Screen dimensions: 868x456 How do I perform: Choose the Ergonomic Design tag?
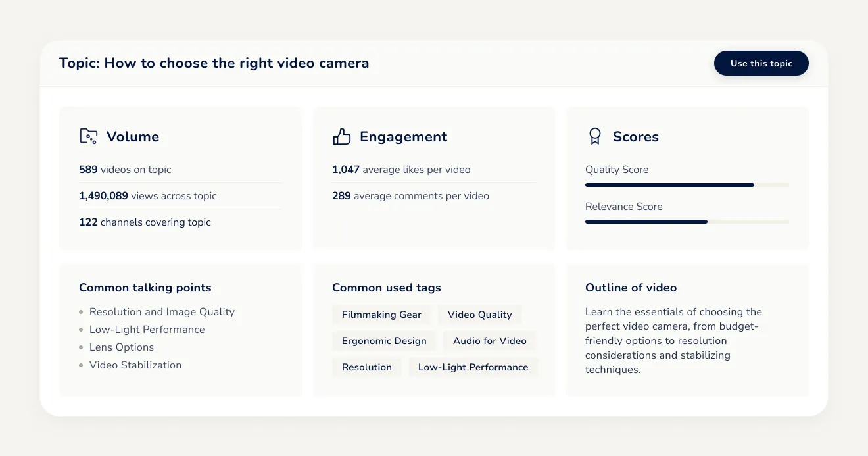click(x=384, y=341)
